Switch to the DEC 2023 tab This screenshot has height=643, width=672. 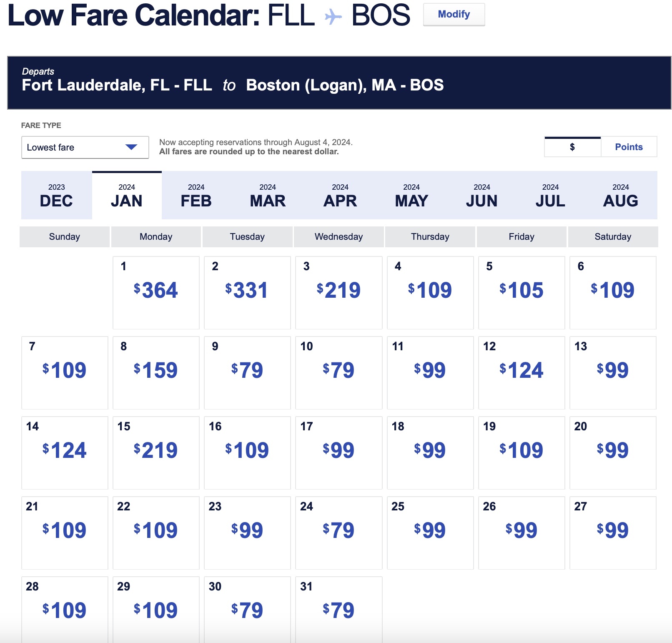tap(56, 196)
